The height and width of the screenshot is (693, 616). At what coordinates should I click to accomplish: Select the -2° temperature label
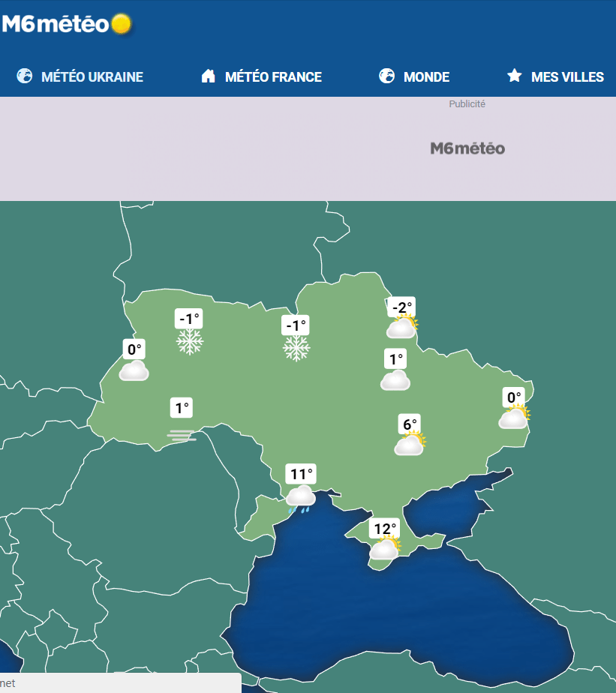402,307
